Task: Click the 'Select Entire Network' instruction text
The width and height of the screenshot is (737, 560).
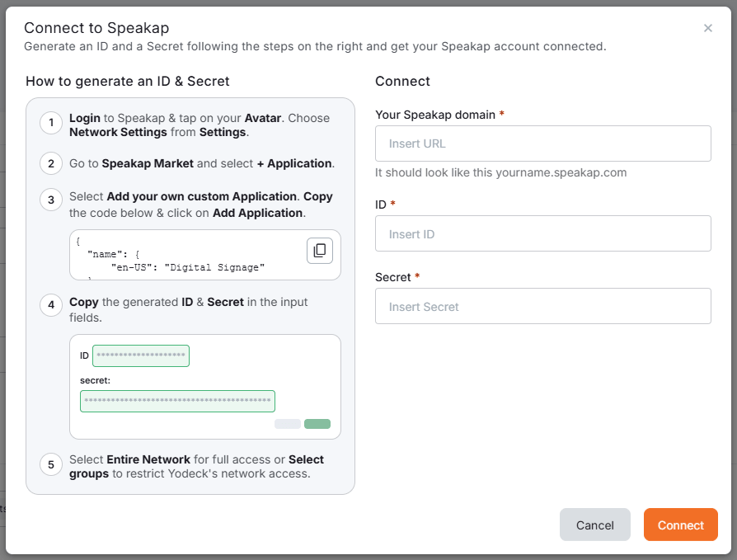Action: tap(197, 467)
